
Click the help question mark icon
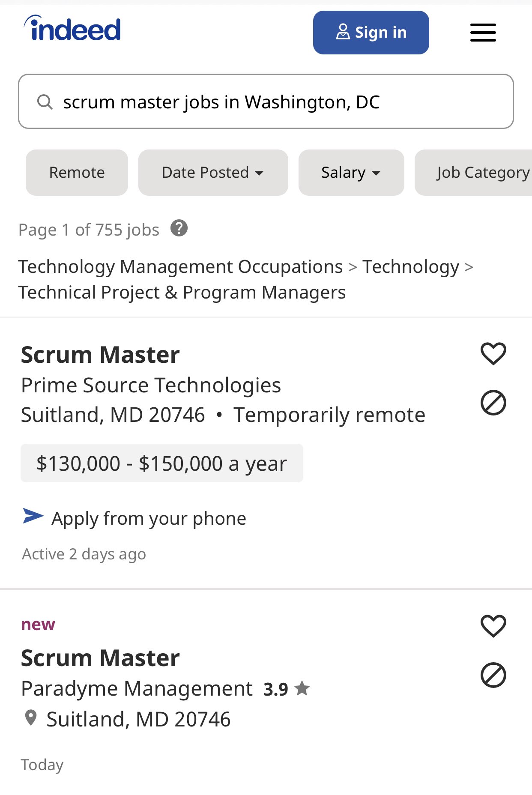(x=179, y=228)
